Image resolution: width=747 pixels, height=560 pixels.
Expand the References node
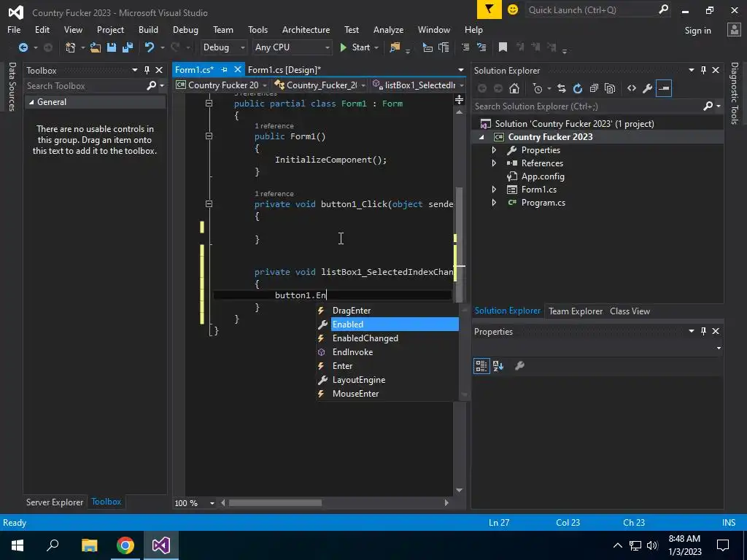click(x=494, y=163)
